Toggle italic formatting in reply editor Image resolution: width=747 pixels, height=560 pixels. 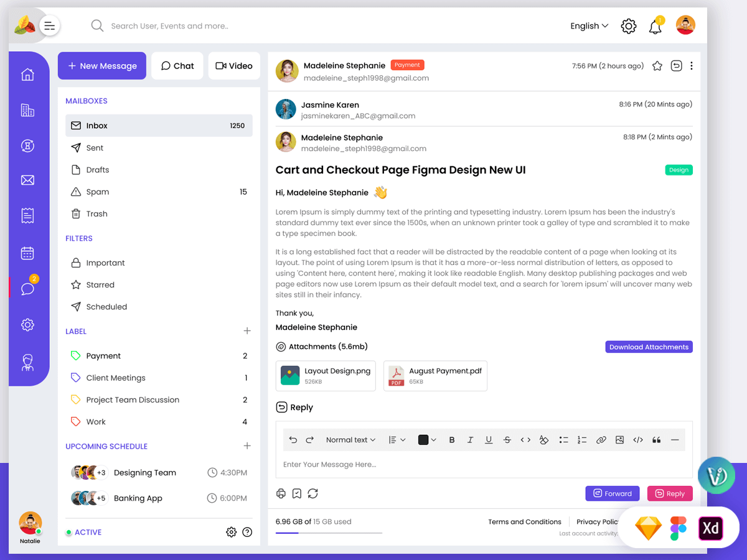click(470, 440)
